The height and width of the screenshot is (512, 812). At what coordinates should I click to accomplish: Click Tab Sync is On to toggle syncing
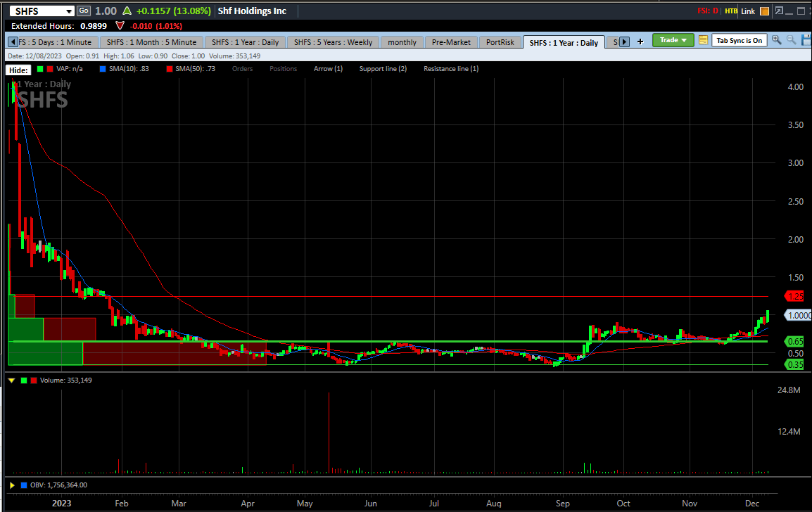coord(740,40)
